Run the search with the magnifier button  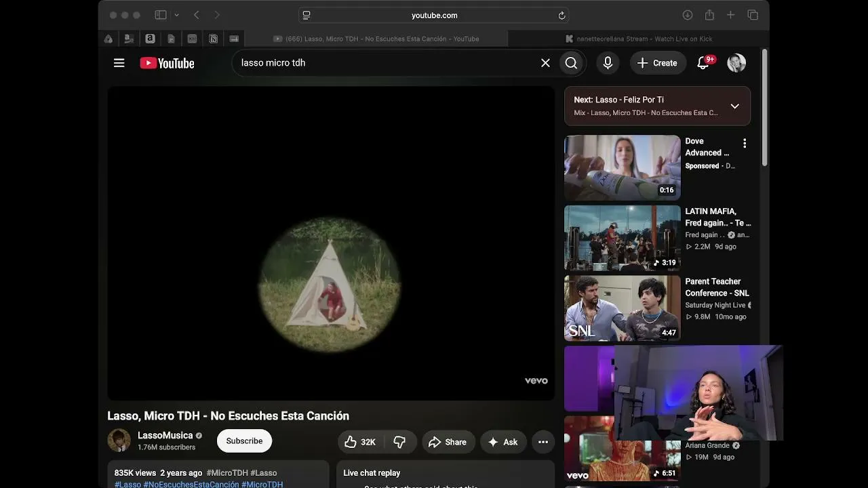571,63
